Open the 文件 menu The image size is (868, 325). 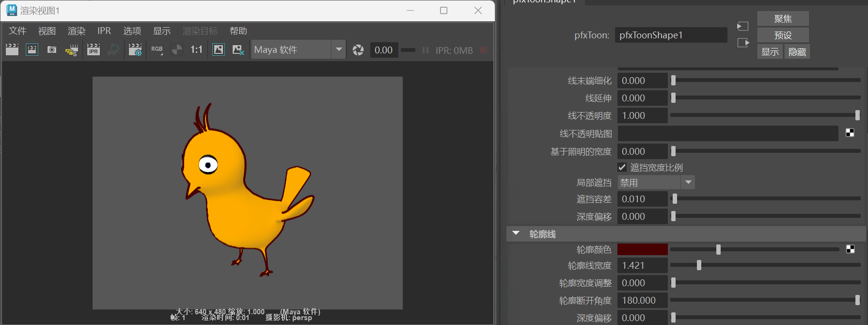[17, 31]
